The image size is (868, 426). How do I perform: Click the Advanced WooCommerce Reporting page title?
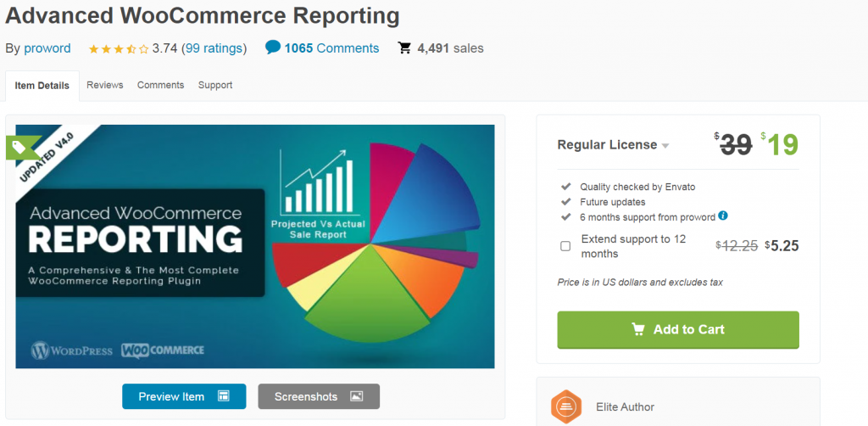tap(203, 15)
